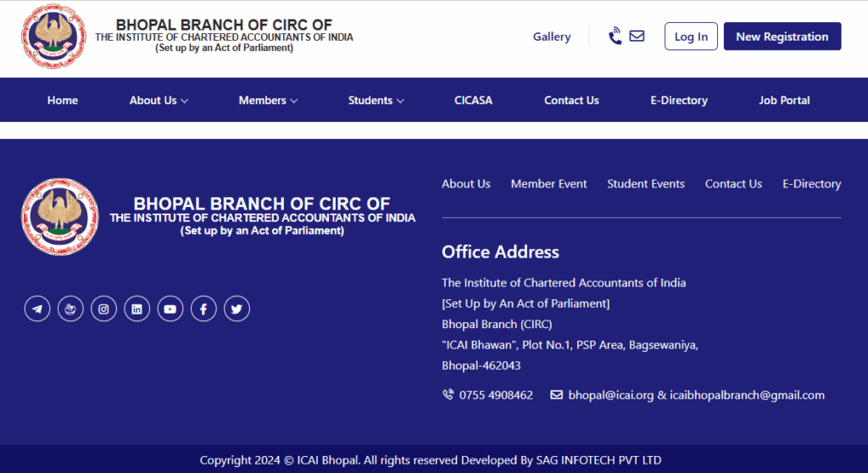Open the CICASA menu item
Image resolution: width=868 pixels, height=473 pixels.
[473, 100]
